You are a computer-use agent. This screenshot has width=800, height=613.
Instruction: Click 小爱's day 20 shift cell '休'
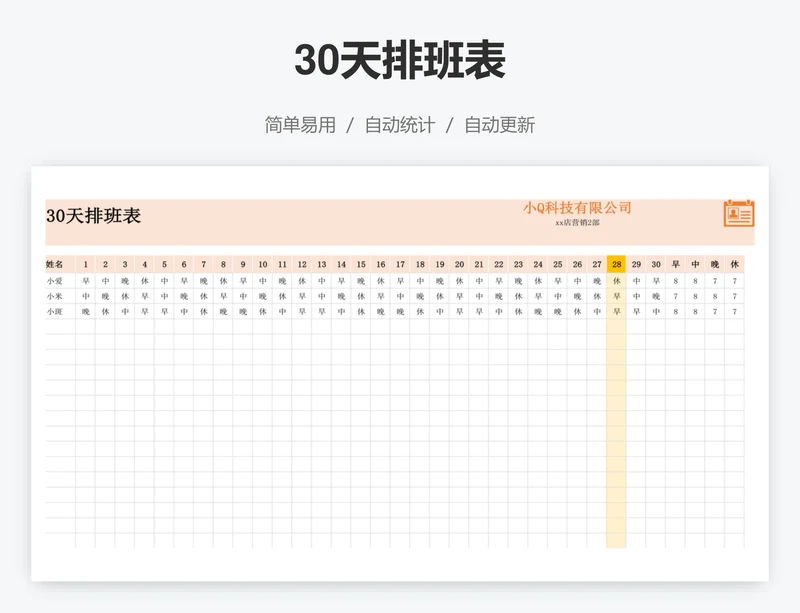click(459, 281)
